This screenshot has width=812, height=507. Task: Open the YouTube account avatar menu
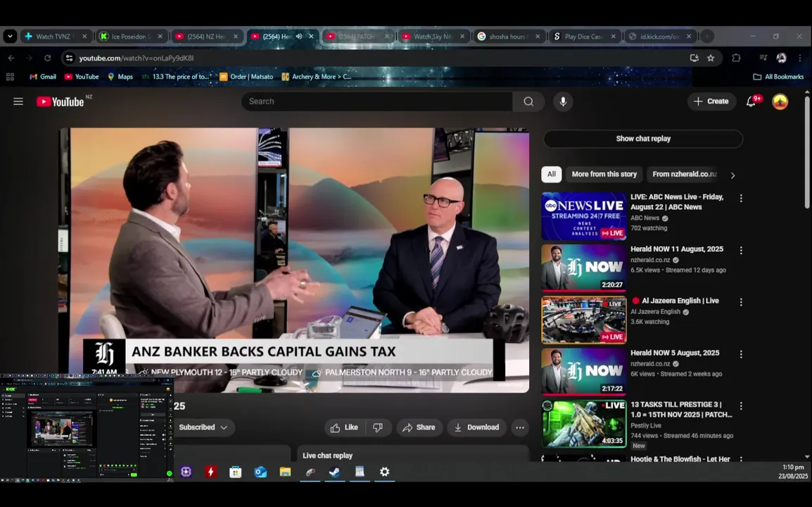click(780, 101)
